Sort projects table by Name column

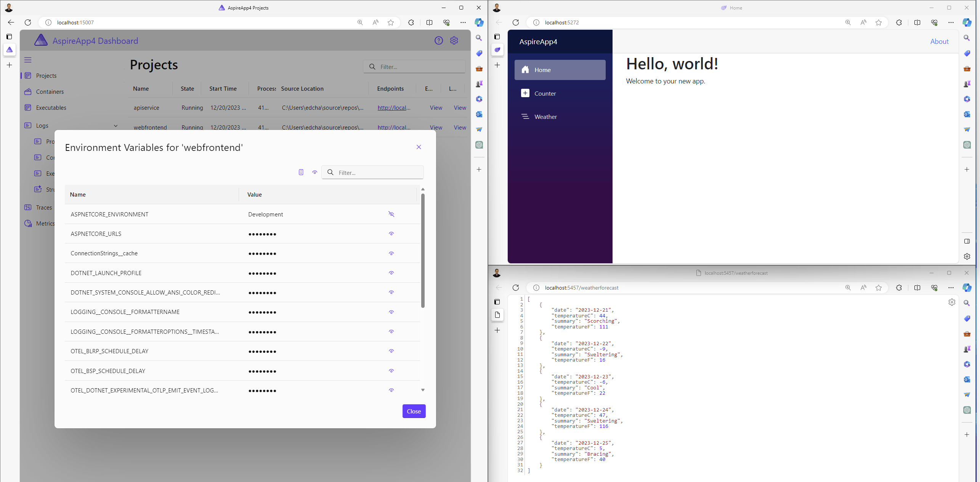[141, 88]
